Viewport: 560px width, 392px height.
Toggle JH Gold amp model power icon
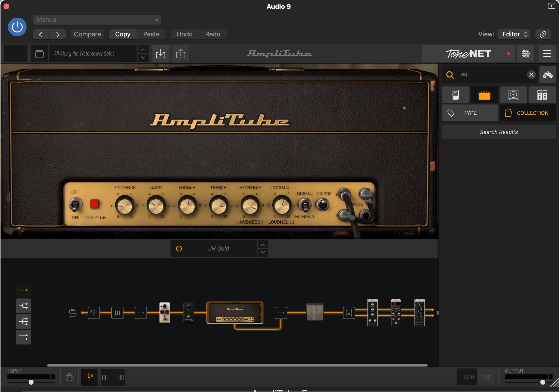tap(179, 249)
